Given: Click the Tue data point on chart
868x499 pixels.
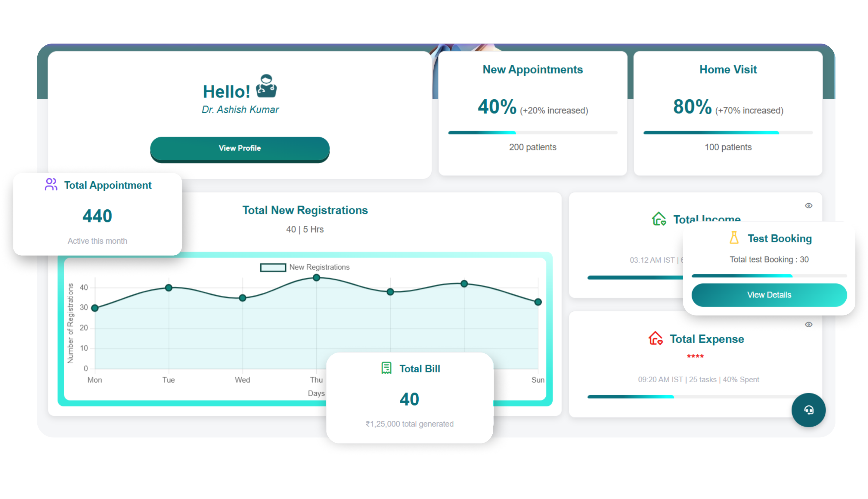Looking at the screenshot, I should pos(168,288).
